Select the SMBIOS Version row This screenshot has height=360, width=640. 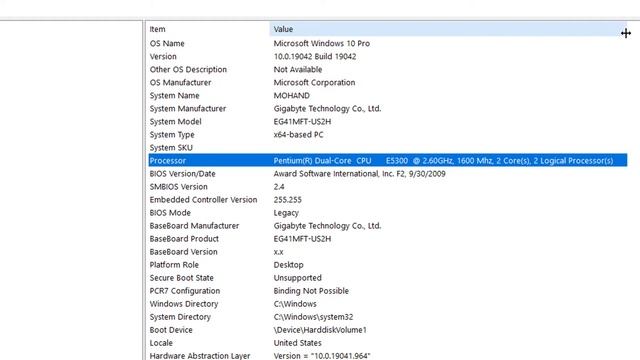click(x=178, y=187)
